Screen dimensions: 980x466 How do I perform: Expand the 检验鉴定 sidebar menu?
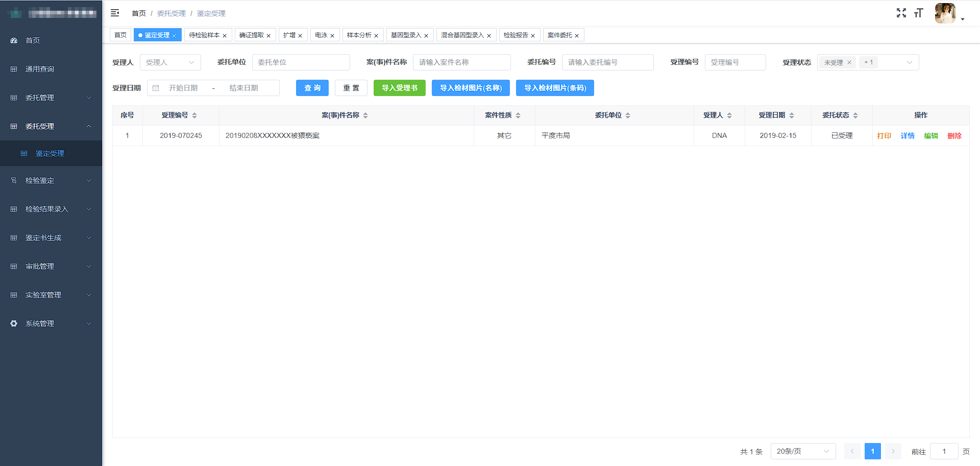[x=51, y=180]
